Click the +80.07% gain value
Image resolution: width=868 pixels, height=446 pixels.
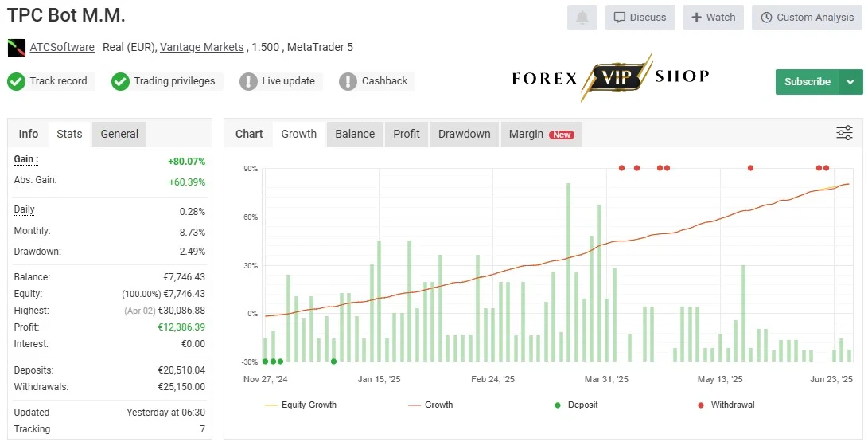point(186,162)
